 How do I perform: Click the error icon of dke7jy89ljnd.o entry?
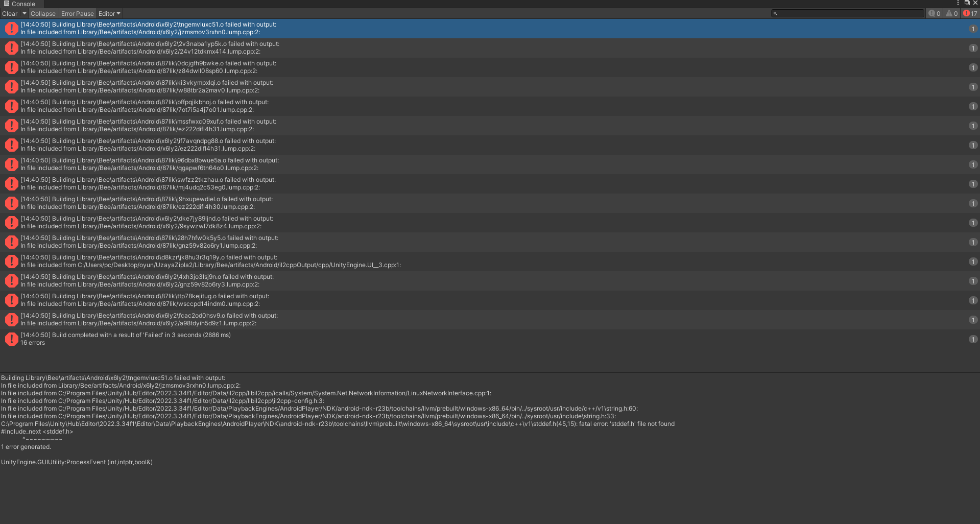11,223
